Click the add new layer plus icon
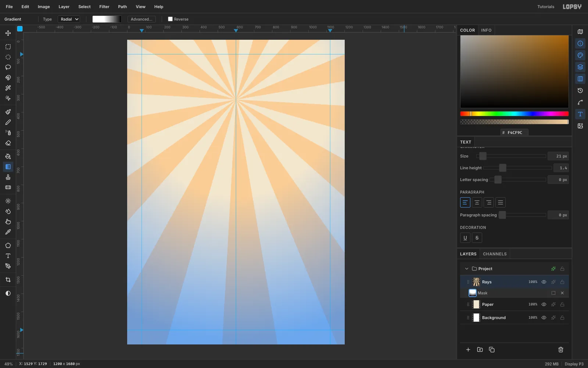Screen dimensions: 588x368 coord(468,350)
